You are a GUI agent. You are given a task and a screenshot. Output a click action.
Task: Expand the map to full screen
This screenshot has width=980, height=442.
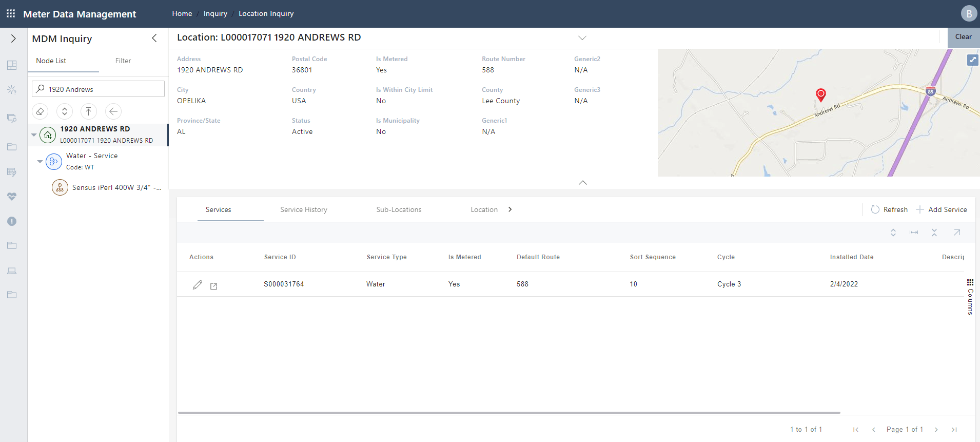tap(972, 60)
